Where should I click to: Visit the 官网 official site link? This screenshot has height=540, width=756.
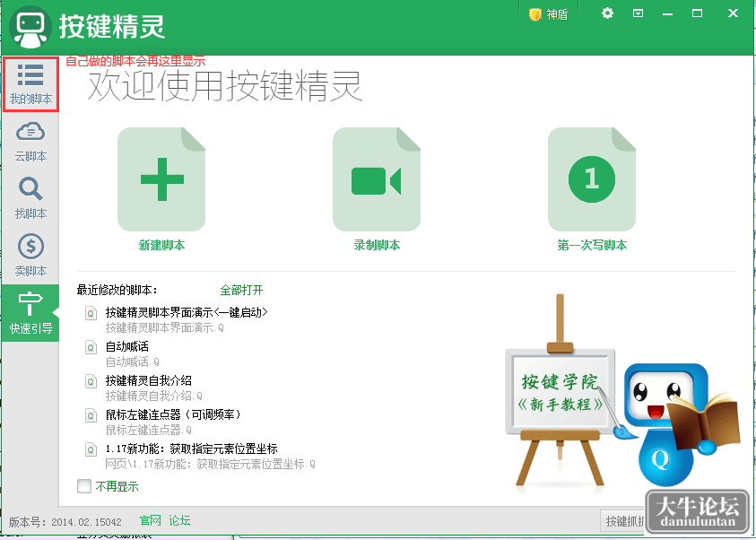coord(150,520)
